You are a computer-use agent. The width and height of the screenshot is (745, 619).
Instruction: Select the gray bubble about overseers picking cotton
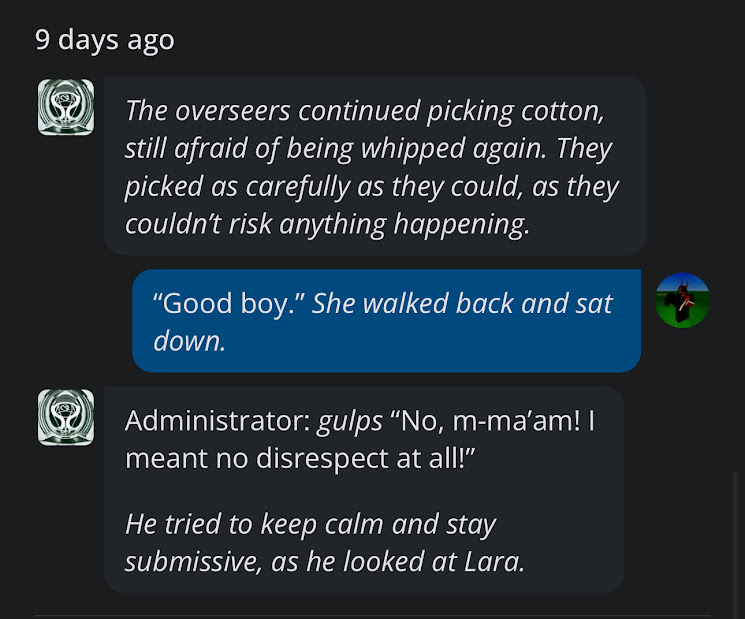(375, 166)
